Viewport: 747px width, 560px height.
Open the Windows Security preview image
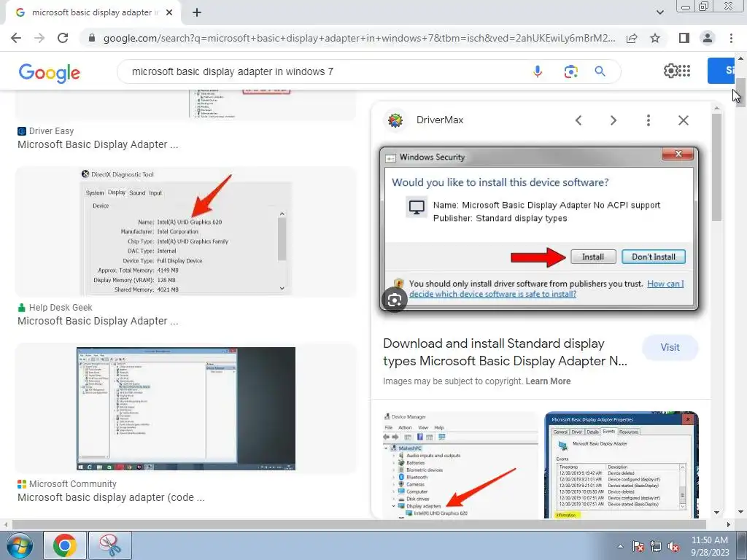pos(539,229)
